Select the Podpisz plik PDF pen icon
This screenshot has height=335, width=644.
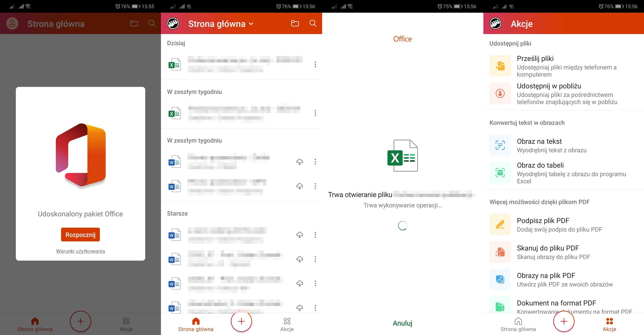point(500,224)
